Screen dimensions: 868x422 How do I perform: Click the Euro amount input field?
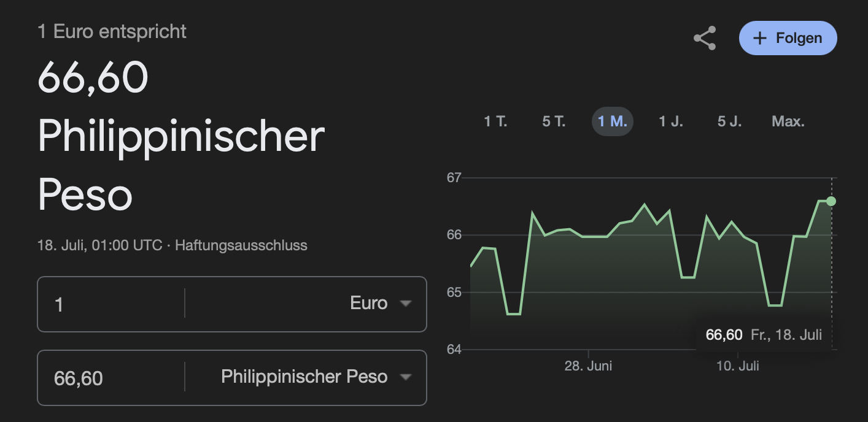click(x=111, y=304)
